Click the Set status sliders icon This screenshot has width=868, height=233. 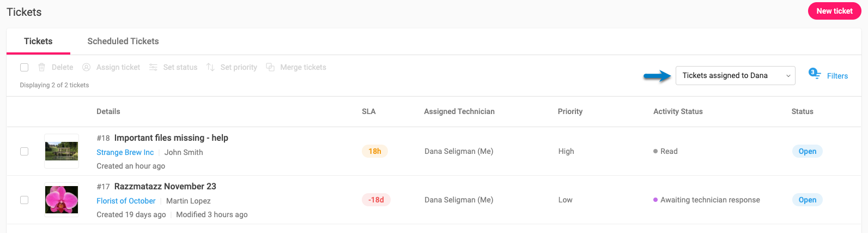(153, 67)
